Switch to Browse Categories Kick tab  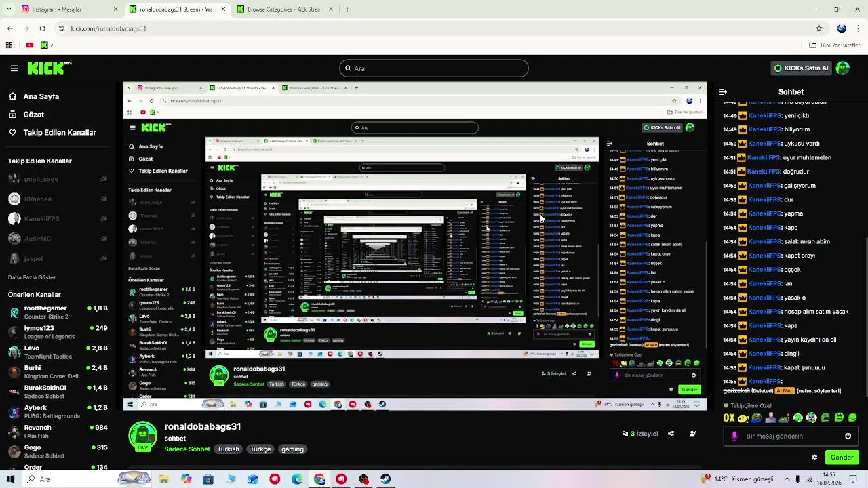285,9
